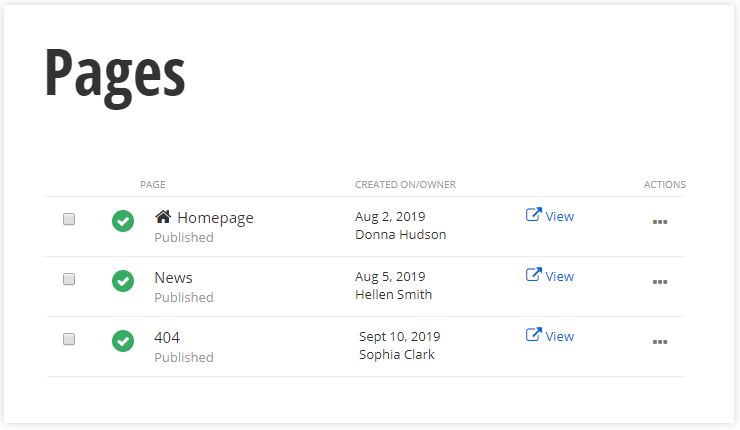Click the Actions column header
The width and height of the screenshot is (740, 430).
tap(664, 185)
